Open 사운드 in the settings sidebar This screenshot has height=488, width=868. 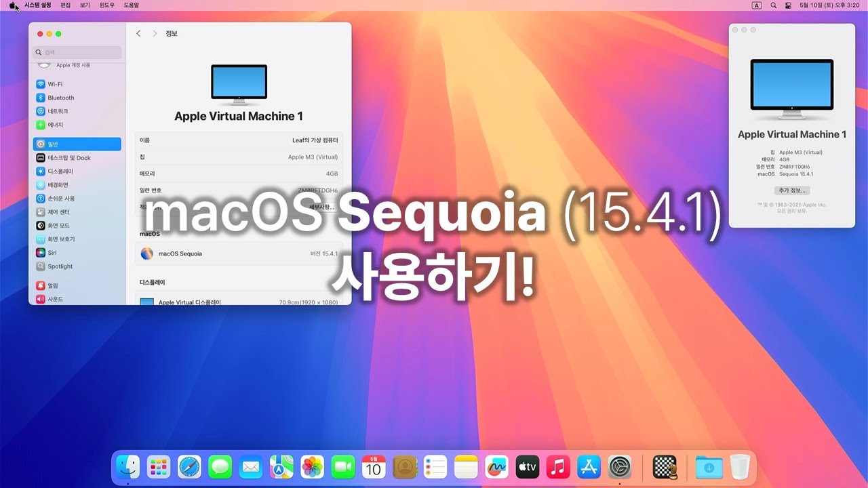tap(77, 299)
